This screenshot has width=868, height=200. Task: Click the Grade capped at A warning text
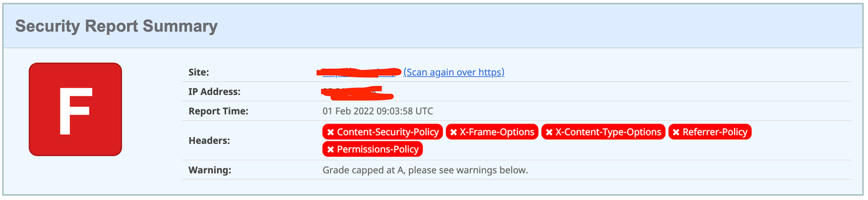click(425, 170)
